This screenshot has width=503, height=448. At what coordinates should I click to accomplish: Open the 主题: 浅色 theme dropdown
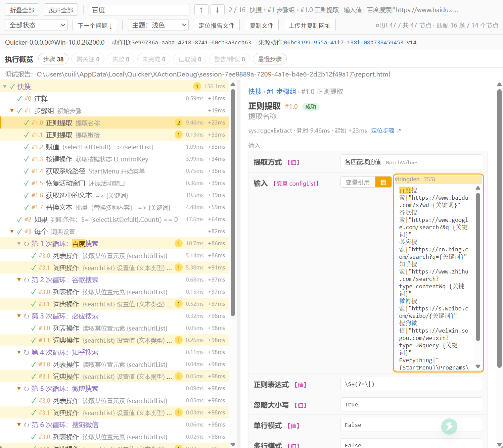158,25
